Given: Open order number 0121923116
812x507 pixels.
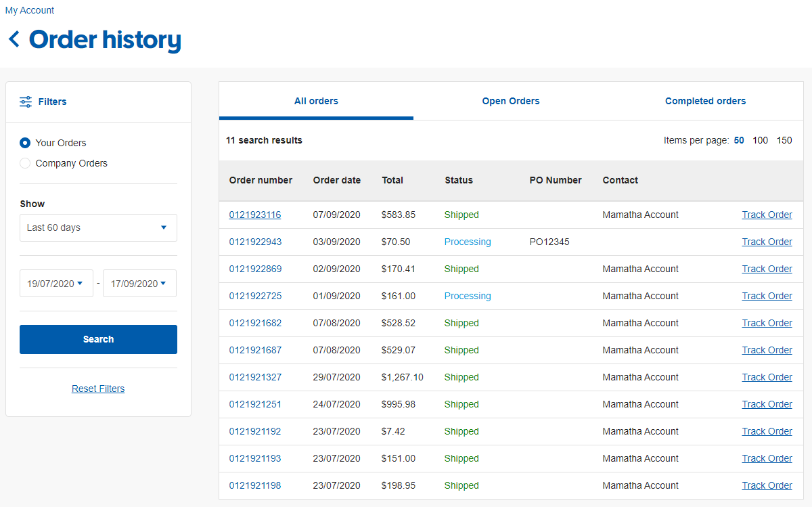Looking at the screenshot, I should pos(255,215).
